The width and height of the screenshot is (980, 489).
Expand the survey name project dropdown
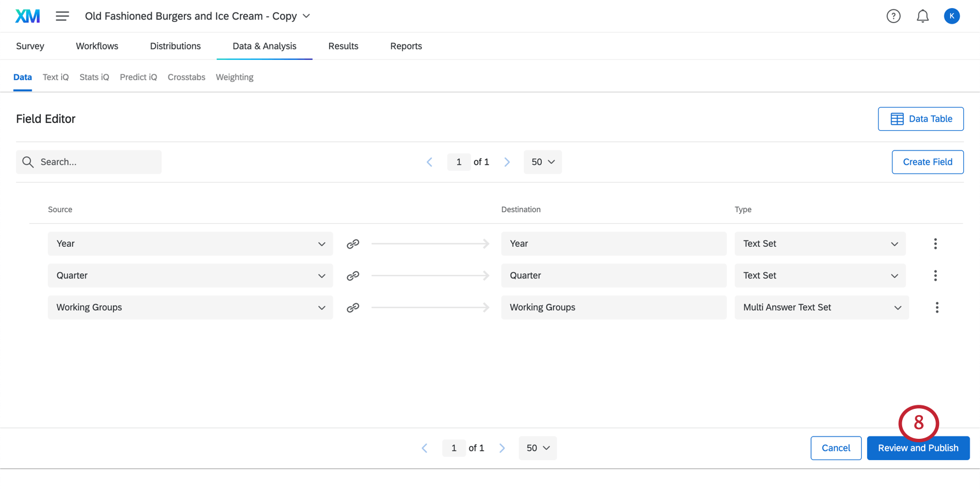coord(307,16)
